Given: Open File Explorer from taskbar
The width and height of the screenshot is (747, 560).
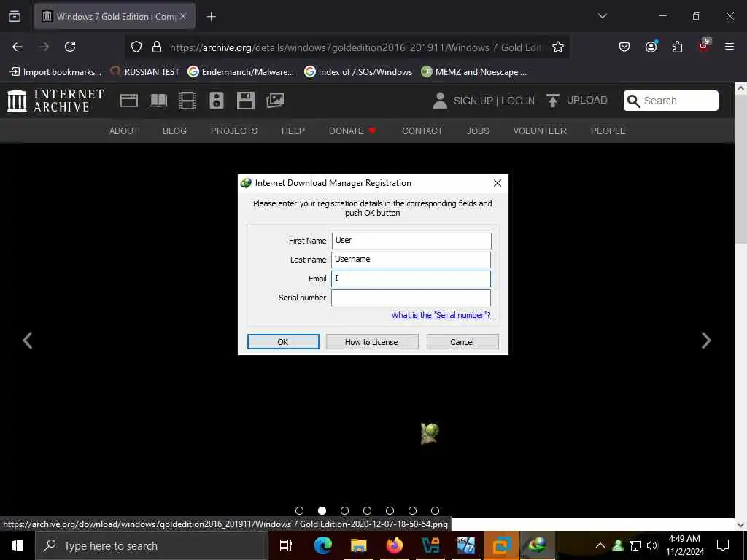Looking at the screenshot, I should click(x=358, y=545).
